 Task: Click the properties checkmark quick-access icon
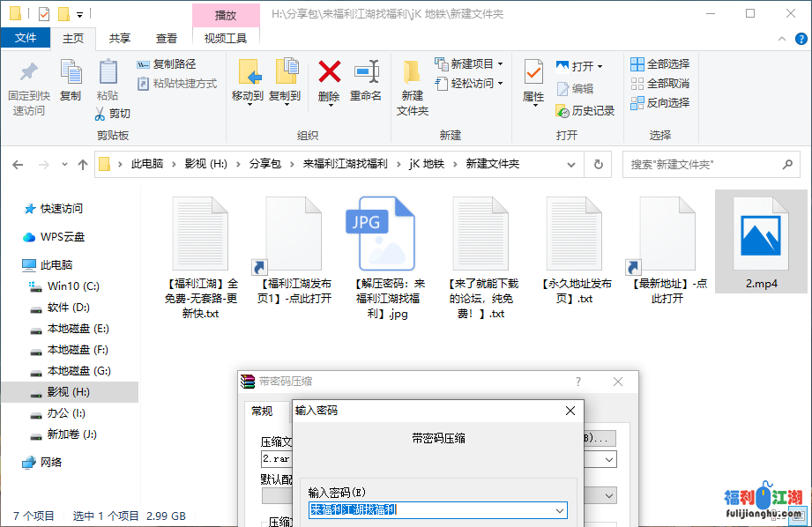(x=44, y=14)
